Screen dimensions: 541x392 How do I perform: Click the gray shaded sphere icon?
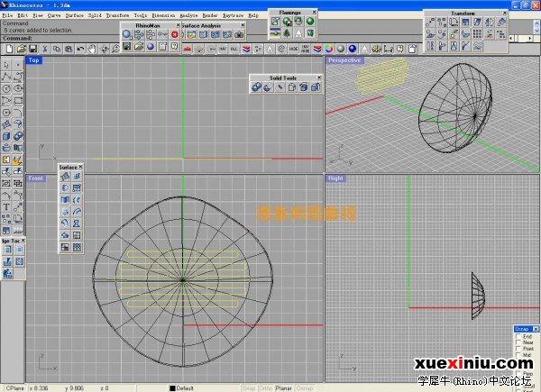point(341,49)
